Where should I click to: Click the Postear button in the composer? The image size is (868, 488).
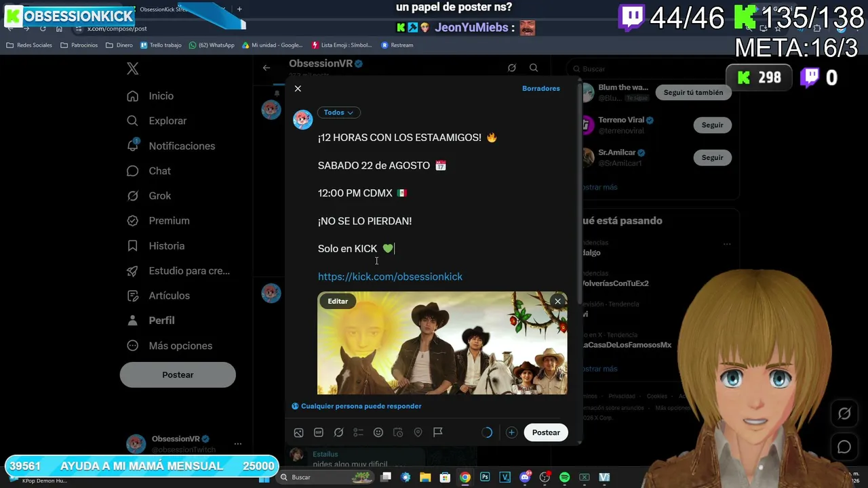point(546,432)
